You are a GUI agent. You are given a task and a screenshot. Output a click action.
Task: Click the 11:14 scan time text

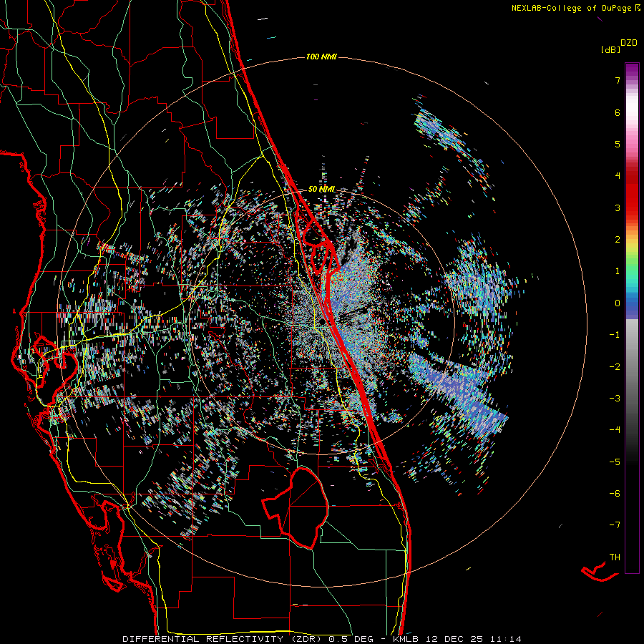506,639
